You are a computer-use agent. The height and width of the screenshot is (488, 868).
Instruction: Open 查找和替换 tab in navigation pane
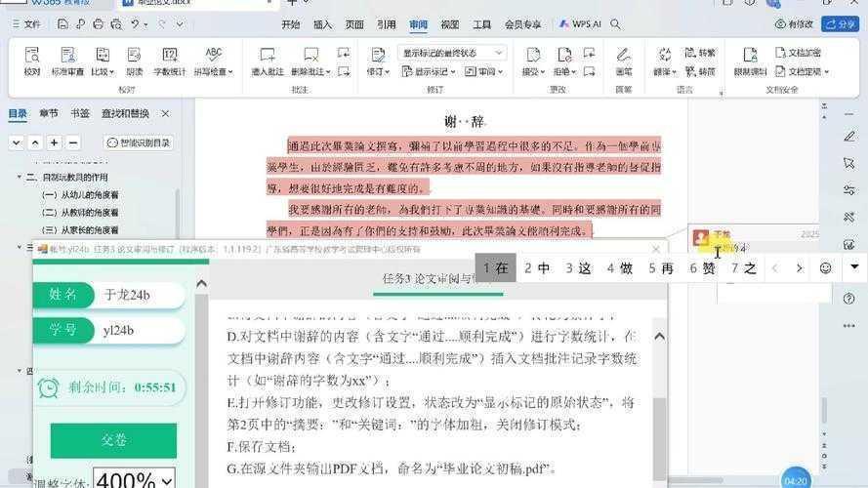tap(125, 113)
